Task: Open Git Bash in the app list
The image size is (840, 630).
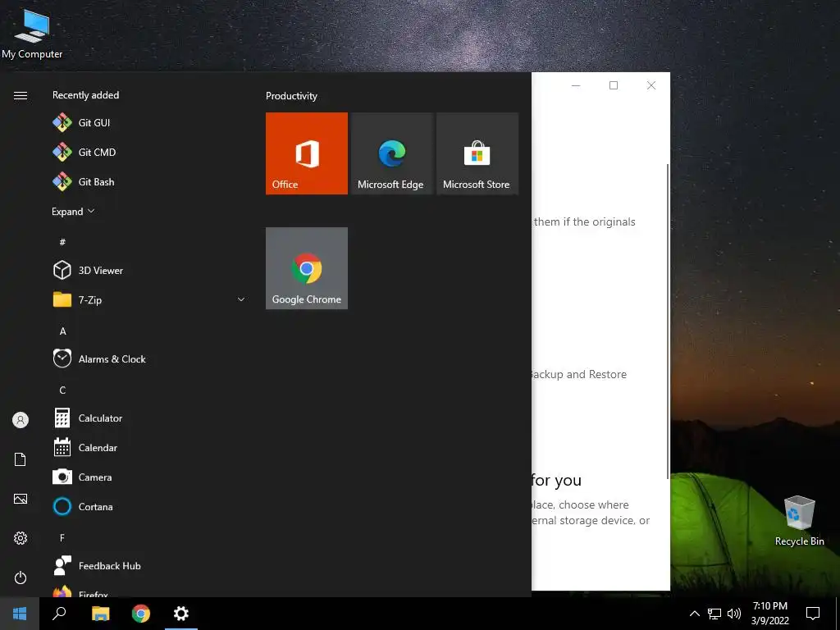Action: click(x=149, y=181)
